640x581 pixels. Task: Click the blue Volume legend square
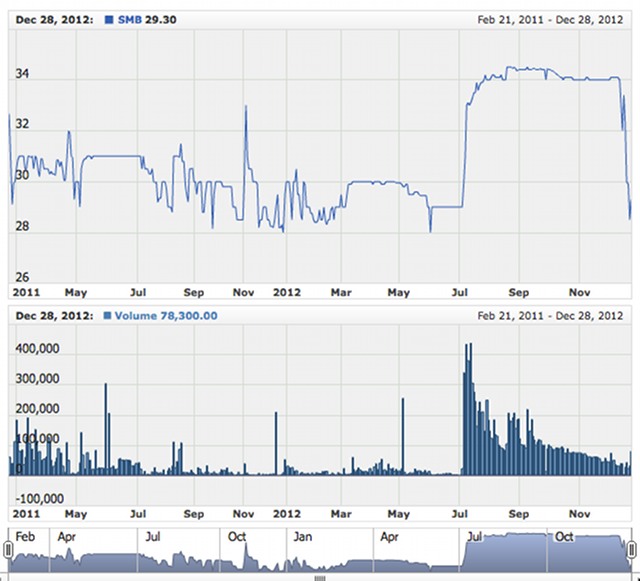(107, 316)
